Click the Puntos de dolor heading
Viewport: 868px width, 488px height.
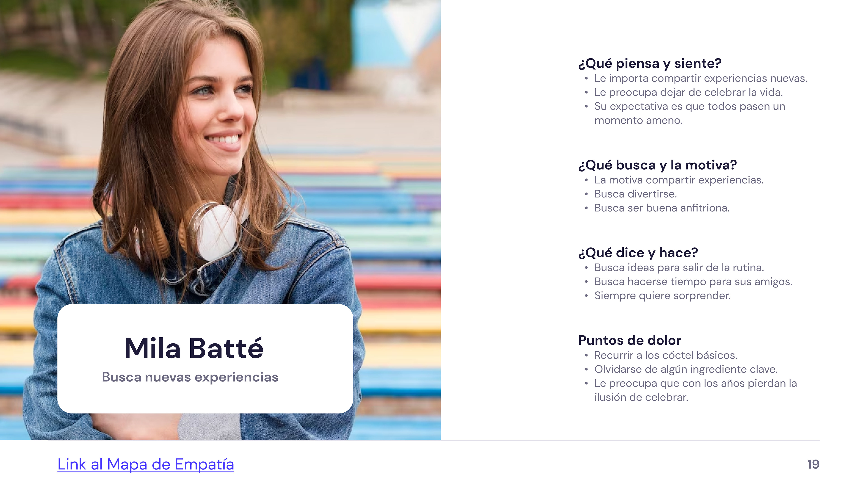pos(630,340)
